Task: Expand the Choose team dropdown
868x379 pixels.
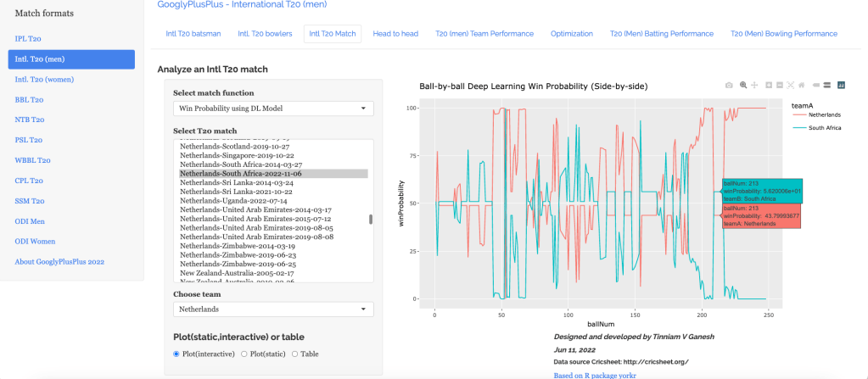Action: (x=272, y=309)
